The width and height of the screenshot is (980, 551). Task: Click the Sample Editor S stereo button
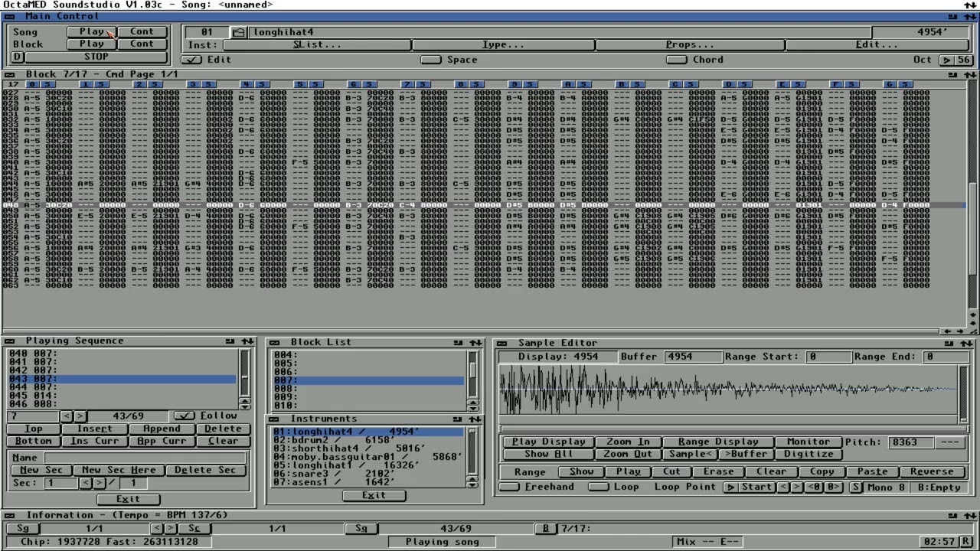[x=856, y=487]
